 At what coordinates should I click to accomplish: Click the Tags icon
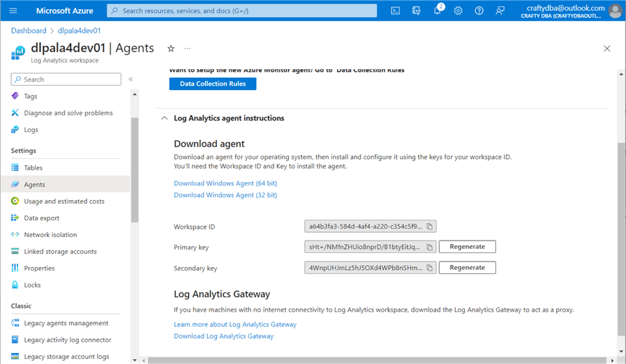[x=15, y=96]
